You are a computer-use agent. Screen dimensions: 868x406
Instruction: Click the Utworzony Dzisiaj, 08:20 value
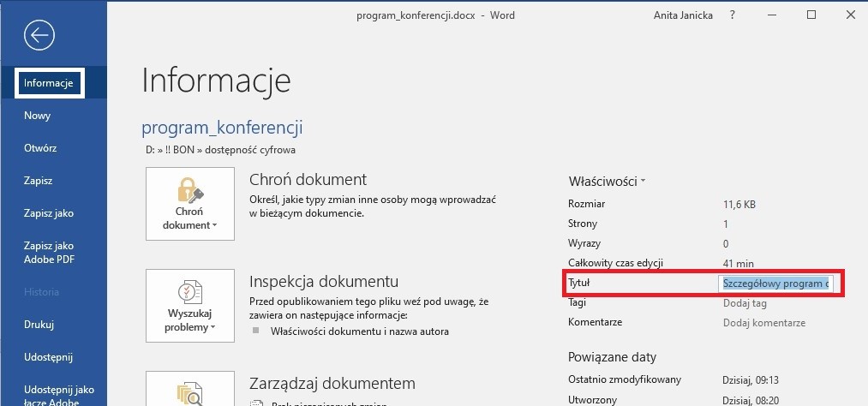click(x=751, y=400)
